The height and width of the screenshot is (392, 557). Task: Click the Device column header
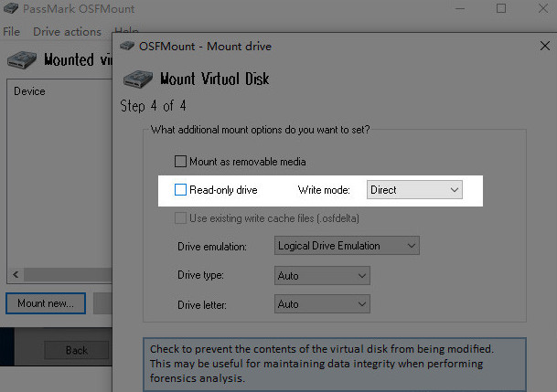29,91
